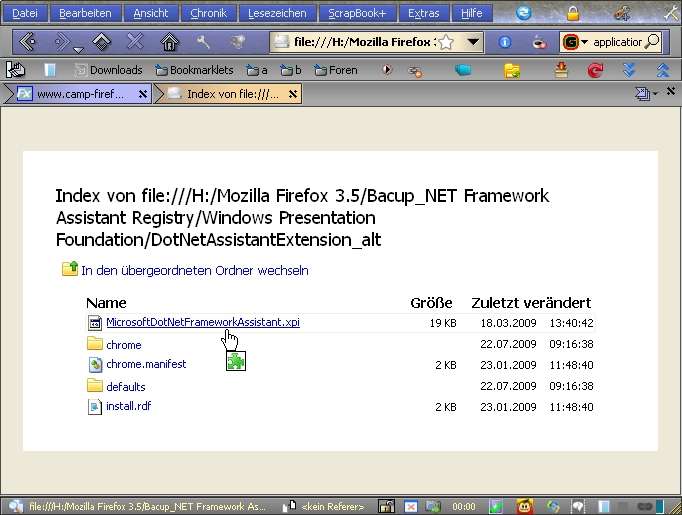This screenshot has width=682, height=515.
Task: Open bookmark folder a
Action: tap(257, 70)
